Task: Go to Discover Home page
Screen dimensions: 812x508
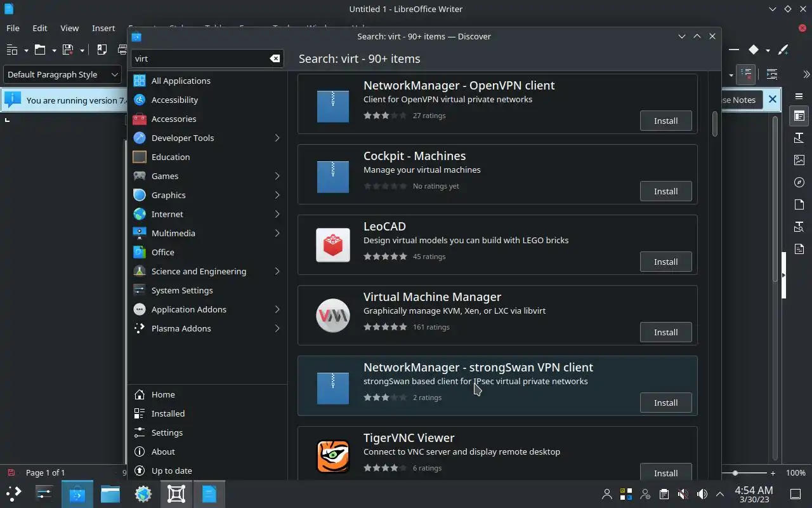Action: (207, 394)
